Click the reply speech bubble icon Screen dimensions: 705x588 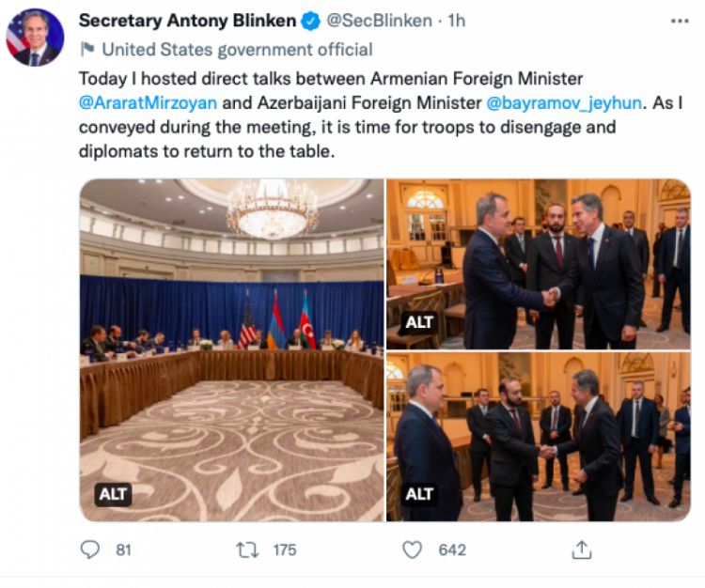pyautogui.click(x=90, y=549)
